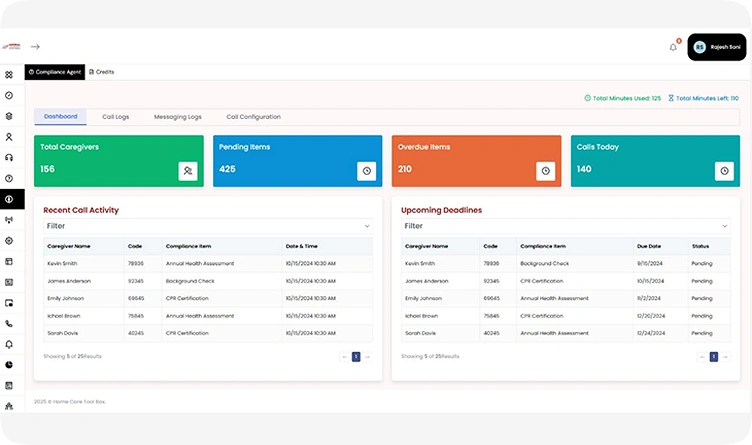752x445 pixels.
Task: Click James Anderson in Recent Call Activity
Action: tap(69, 281)
